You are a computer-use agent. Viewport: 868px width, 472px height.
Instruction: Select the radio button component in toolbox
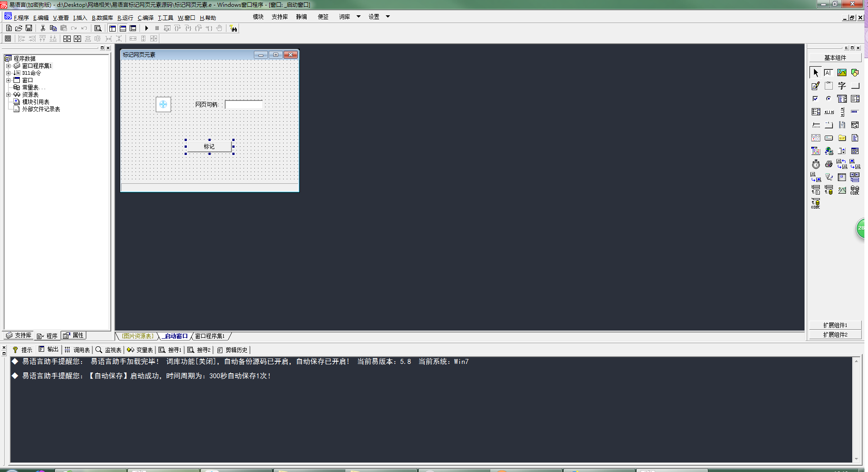pyautogui.click(x=829, y=99)
